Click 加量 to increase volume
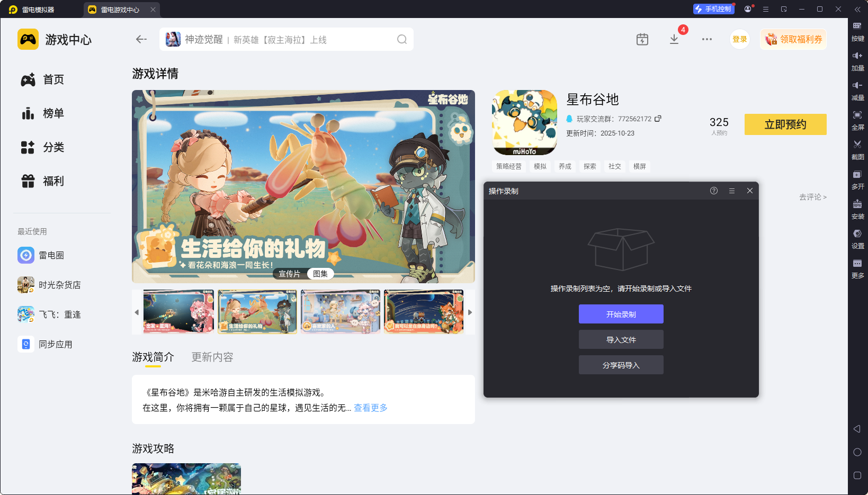868x495 pixels. [858, 61]
